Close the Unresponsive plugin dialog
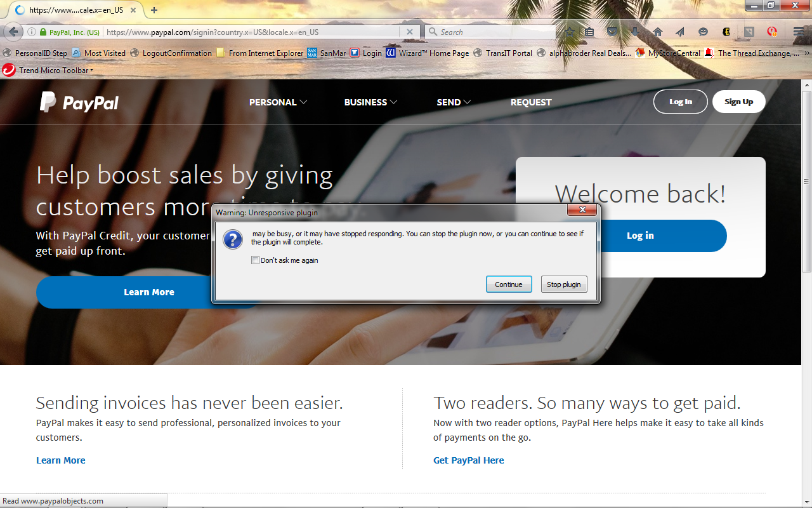812x508 pixels. click(581, 210)
